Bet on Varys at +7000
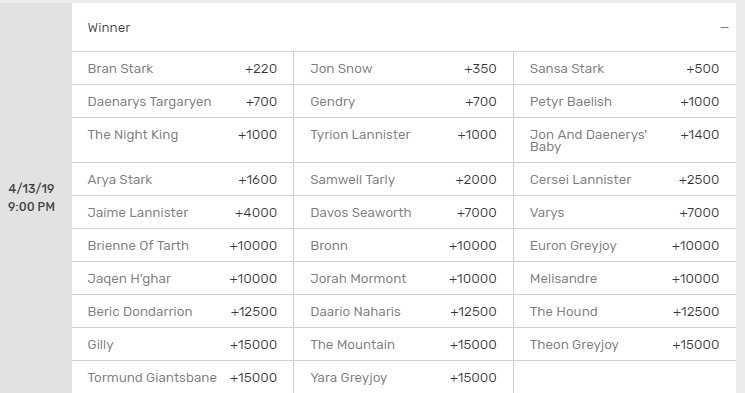The image size is (745, 393). [625, 212]
